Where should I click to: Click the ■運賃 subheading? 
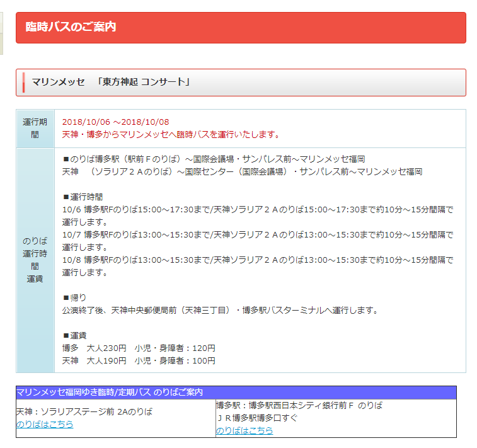click(x=74, y=335)
